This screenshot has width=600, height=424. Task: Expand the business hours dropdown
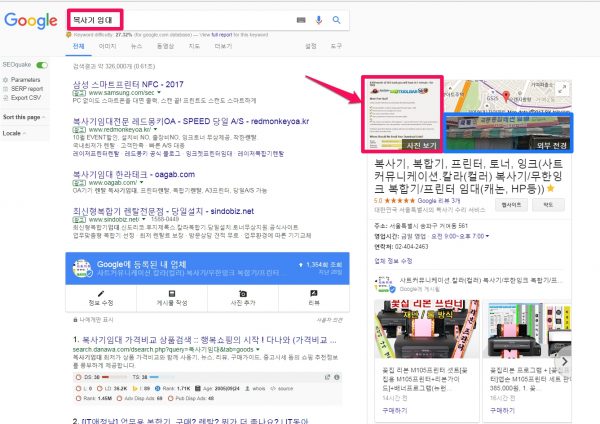487,236
